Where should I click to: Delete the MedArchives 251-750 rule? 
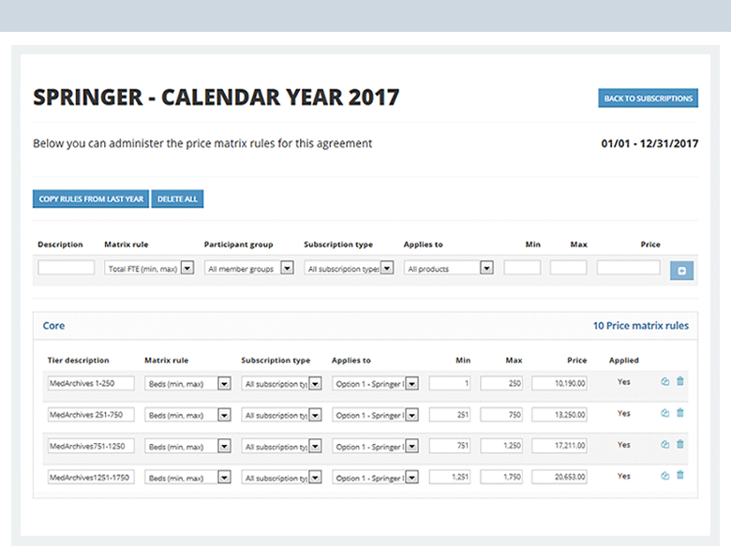[680, 412]
